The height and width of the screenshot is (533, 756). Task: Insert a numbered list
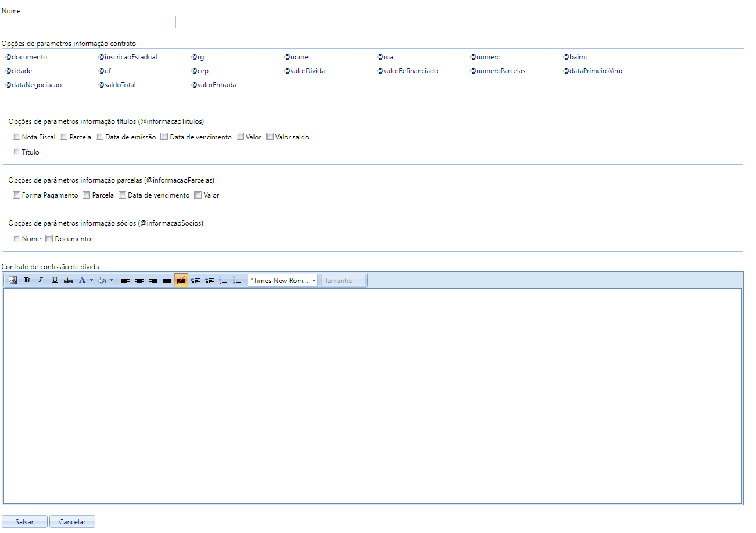pyautogui.click(x=223, y=280)
